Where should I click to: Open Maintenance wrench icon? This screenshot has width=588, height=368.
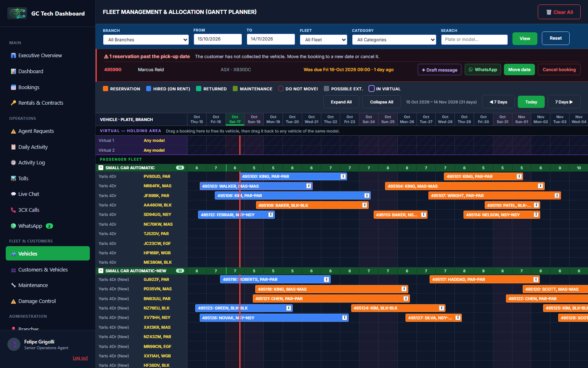[x=13, y=285]
